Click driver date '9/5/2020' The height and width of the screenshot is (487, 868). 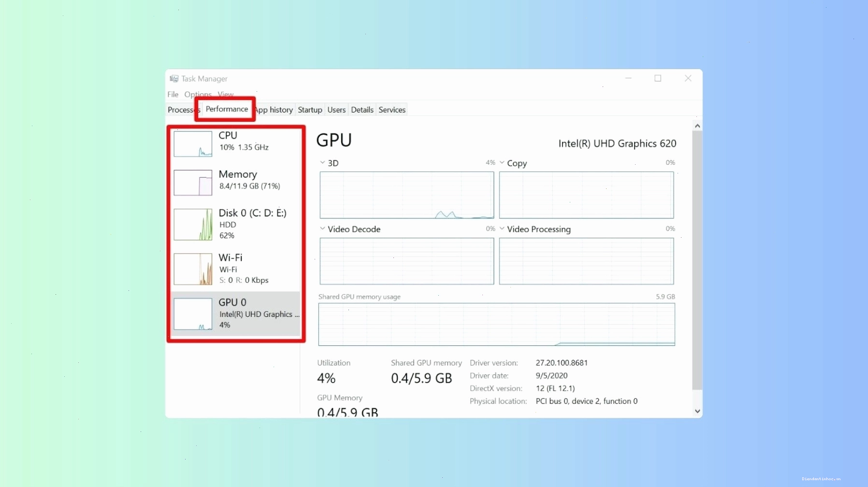tap(551, 375)
